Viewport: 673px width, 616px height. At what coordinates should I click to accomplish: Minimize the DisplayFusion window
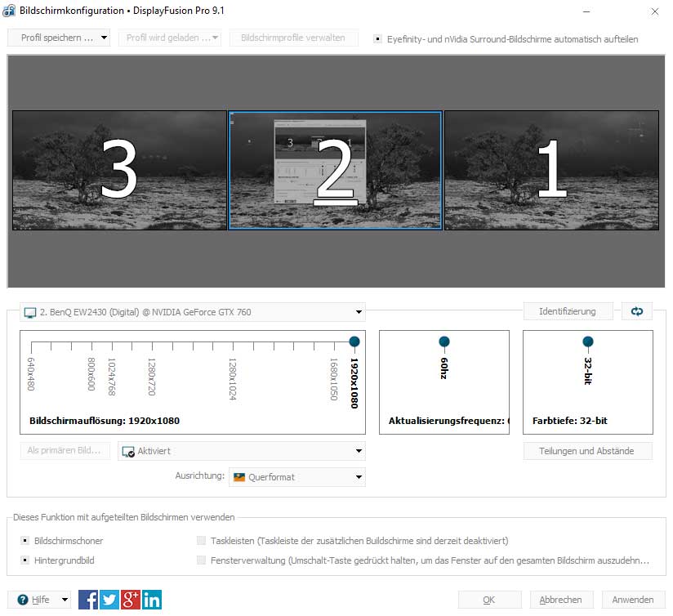click(x=586, y=11)
